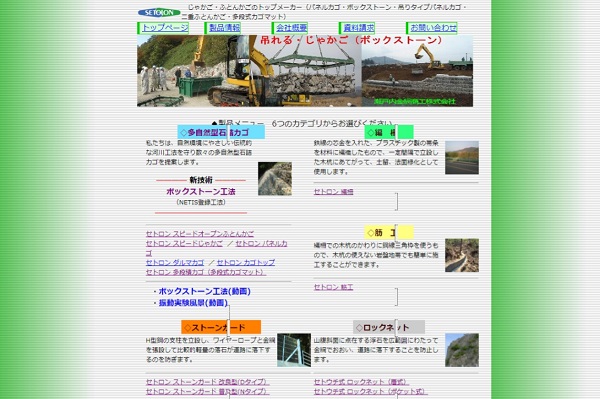
Task: Click the ボックストーン banner image
Action: (305, 71)
